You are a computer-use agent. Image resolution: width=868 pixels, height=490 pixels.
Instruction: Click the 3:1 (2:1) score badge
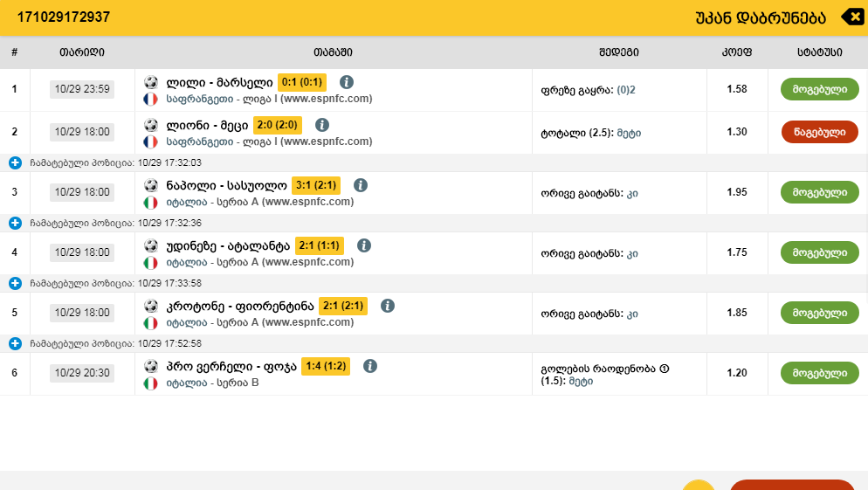tap(316, 185)
